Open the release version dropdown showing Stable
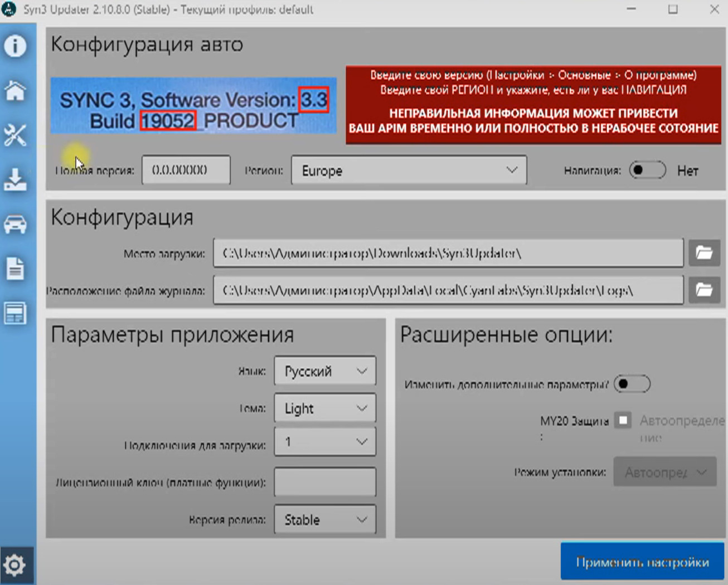This screenshot has height=585, width=728. (325, 520)
